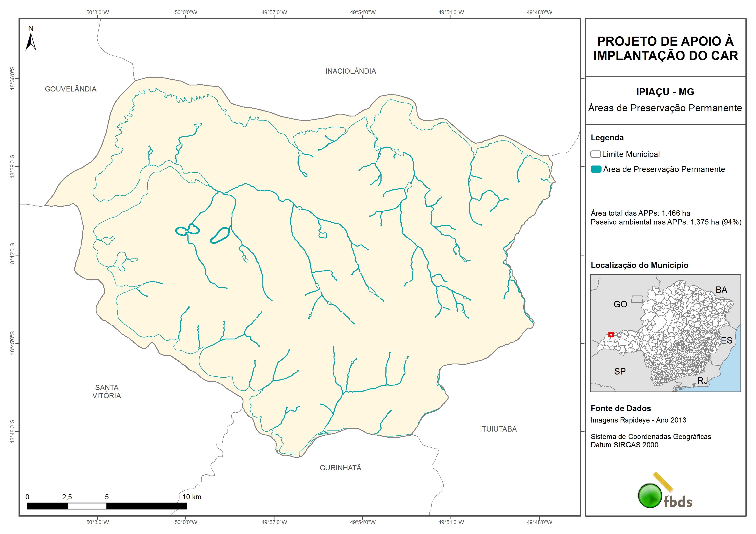Viewport: 756px width, 534px height.
Task: Click the Limite Municipal legend symbol
Action: coord(595,154)
